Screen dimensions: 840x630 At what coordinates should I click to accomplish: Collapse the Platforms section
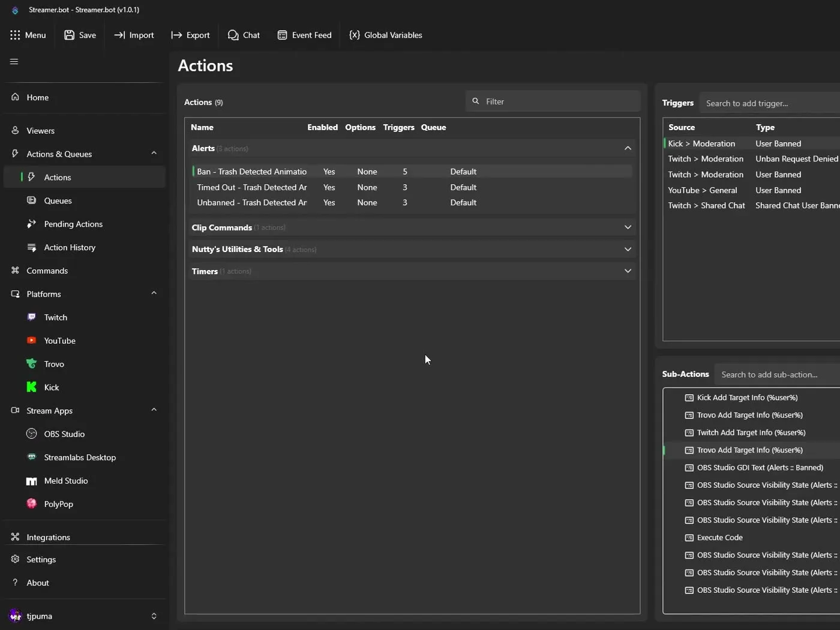[154, 293]
